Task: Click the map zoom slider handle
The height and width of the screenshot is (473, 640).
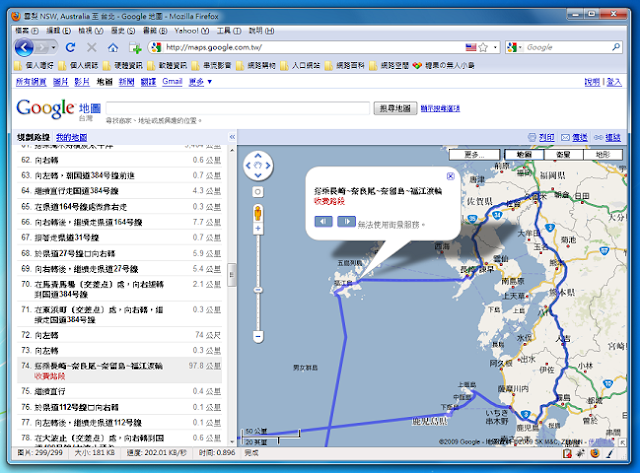Action: pos(258,290)
